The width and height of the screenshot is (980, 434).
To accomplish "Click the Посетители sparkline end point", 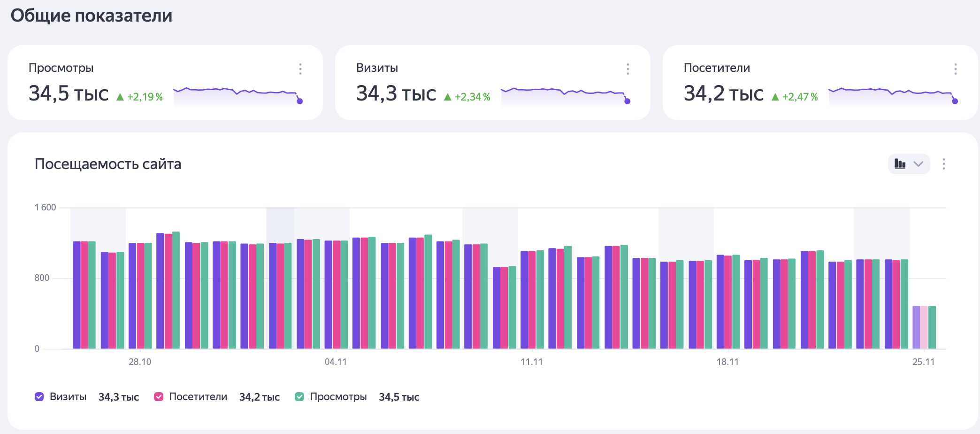I will (955, 101).
